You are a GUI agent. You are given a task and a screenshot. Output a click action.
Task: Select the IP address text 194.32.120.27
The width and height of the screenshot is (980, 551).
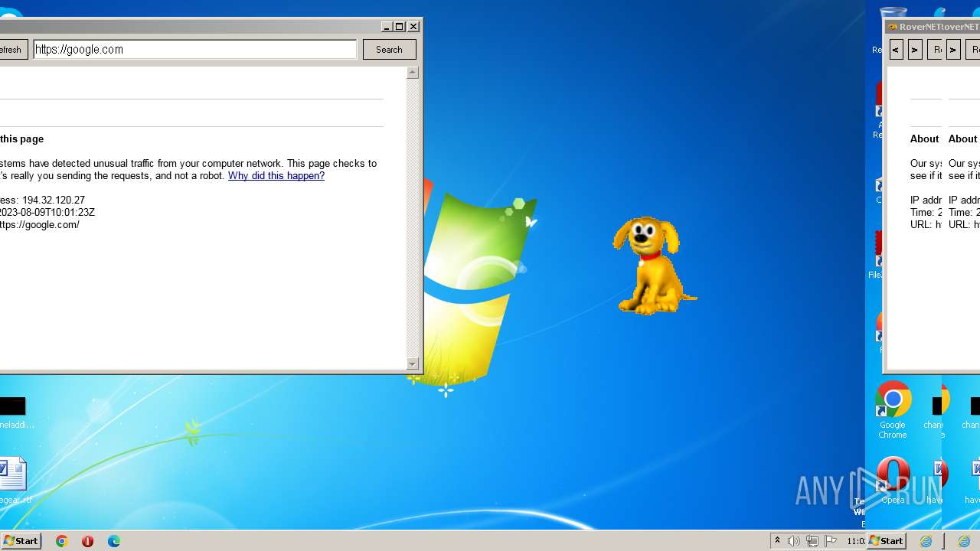coord(53,200)
